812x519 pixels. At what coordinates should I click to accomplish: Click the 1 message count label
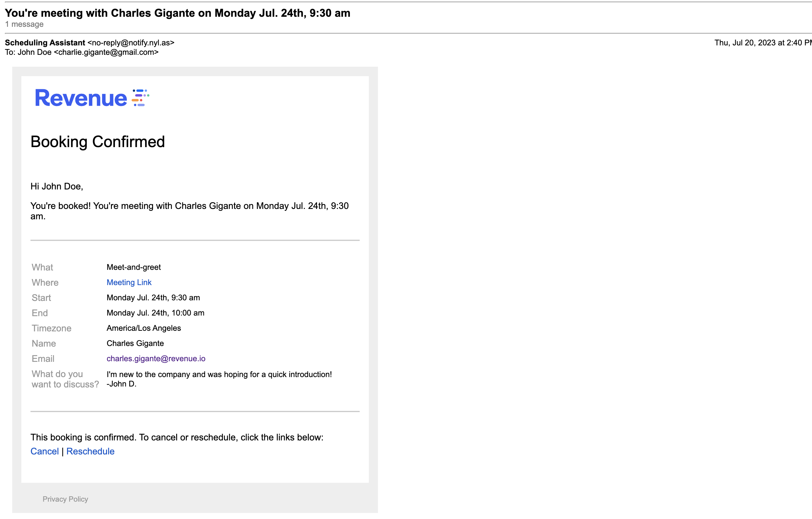[24, 24]
